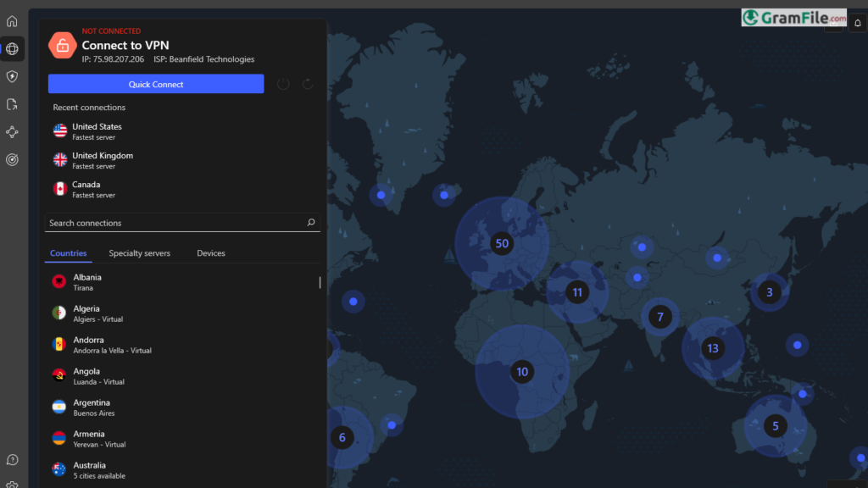Select Andorra la Vella - Virtual text
868x488 pixels.
pos(113,351)
